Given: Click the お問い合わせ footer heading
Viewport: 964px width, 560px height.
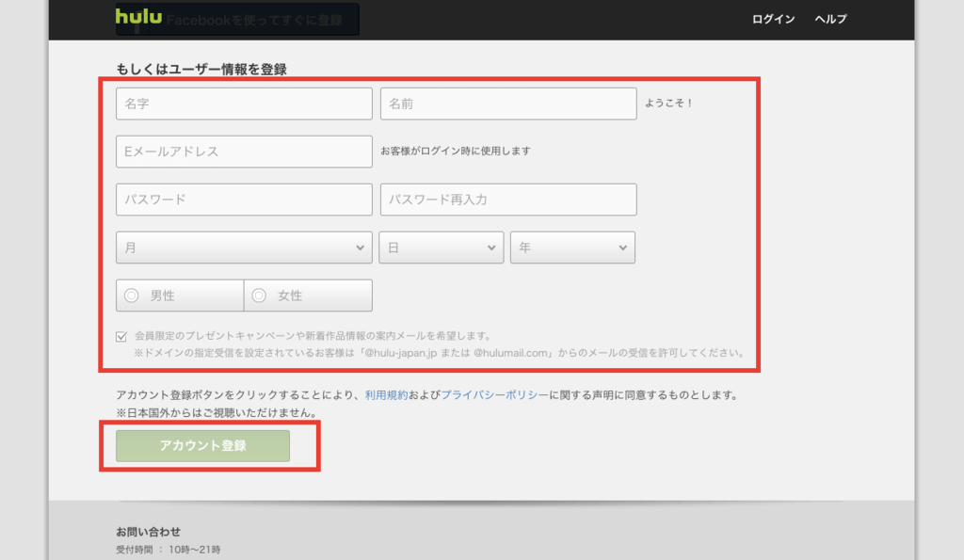Looking at the screenshot, I should click(x=148, y=532).
